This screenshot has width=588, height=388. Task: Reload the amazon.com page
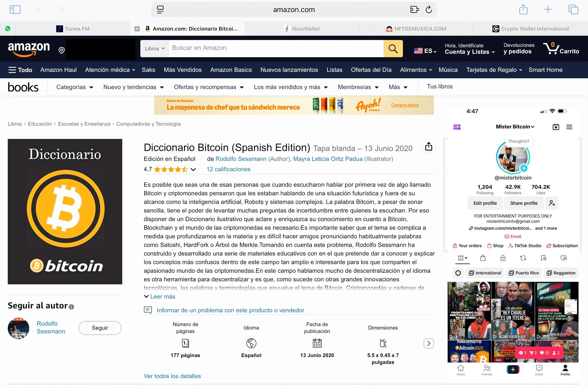(429, 10)
